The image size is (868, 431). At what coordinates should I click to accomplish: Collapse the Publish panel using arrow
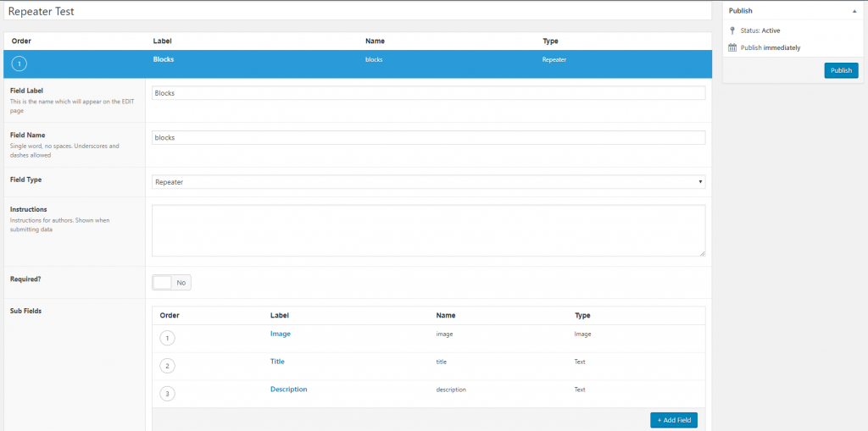(854, 11)
